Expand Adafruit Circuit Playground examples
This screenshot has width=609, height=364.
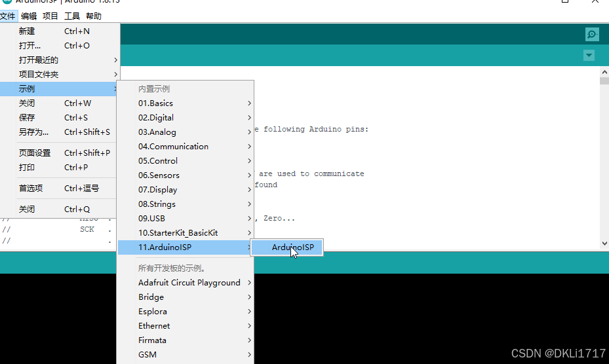click(x=186, y=283)
